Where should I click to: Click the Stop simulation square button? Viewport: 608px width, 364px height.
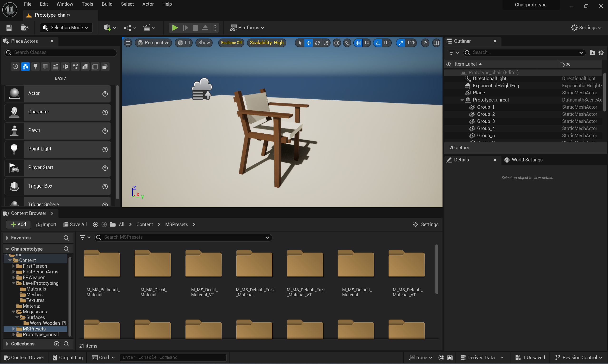pyautogui.click(x=195, y=28)
